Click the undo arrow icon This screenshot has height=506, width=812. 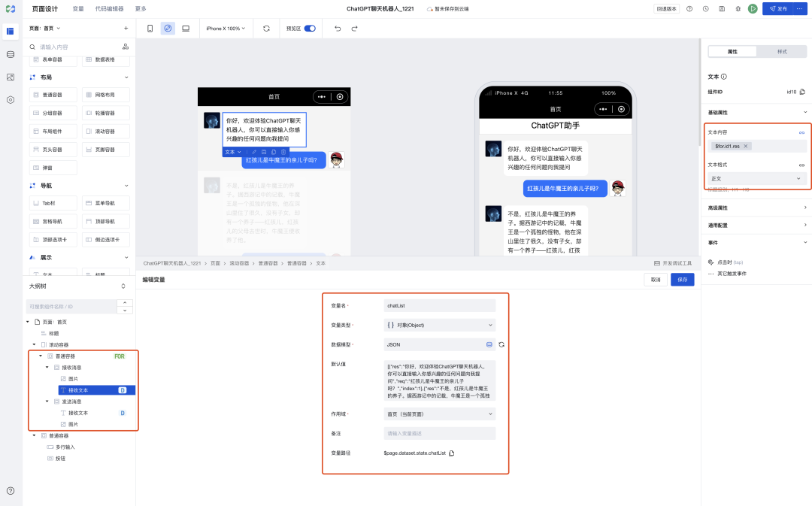tap(338, 28)
